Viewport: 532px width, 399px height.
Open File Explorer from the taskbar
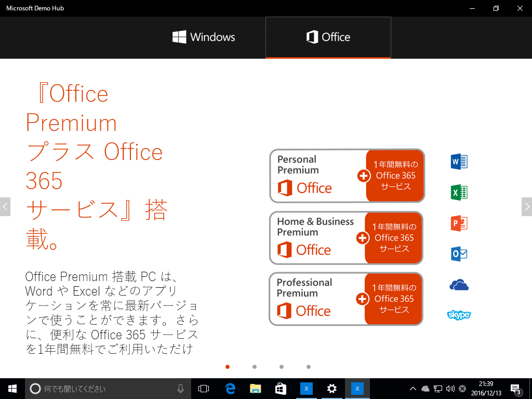click(x=256, y=389)
